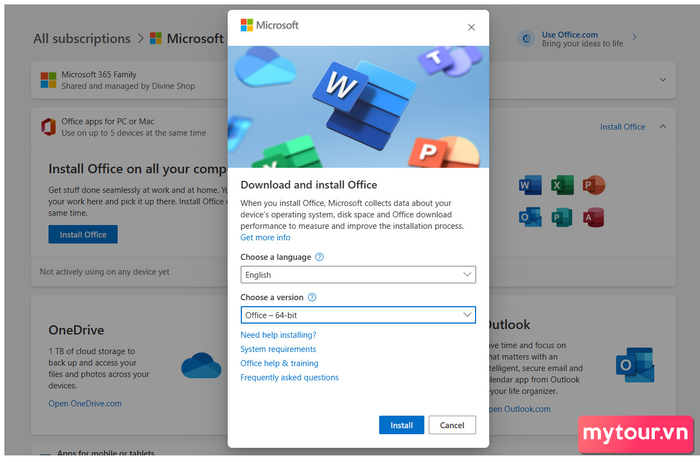Open the Office help & training link
The width and height of the screenshot is (700, 462).
tap(279, 363)
